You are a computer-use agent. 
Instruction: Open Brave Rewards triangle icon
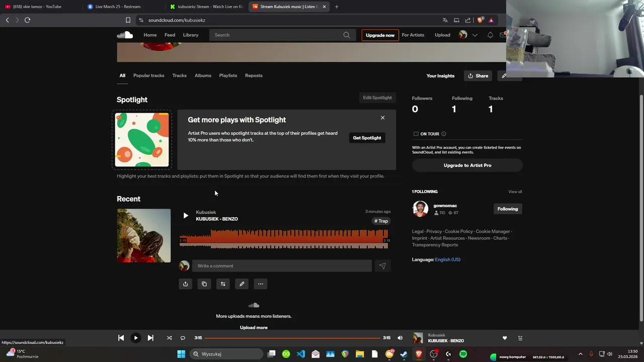pos(491,20)
